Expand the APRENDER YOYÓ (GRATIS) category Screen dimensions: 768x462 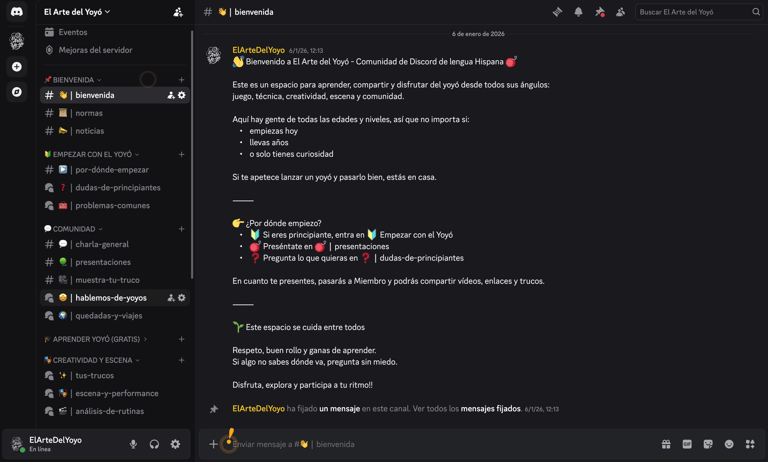[98, 339]
